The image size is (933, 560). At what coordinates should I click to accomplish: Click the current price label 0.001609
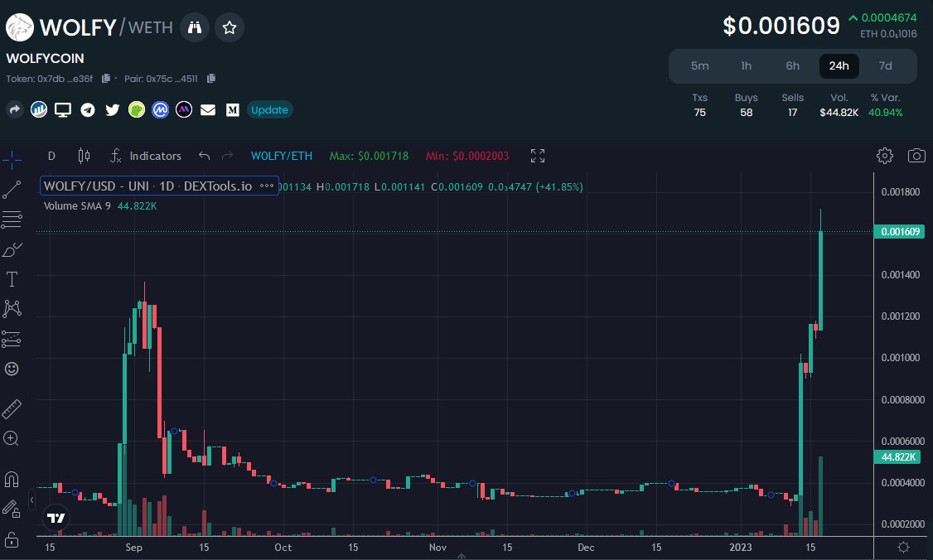899,231
